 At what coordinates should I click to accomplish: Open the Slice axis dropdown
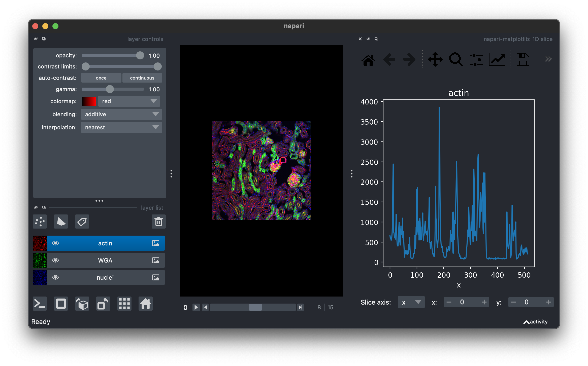click(411, 302)
